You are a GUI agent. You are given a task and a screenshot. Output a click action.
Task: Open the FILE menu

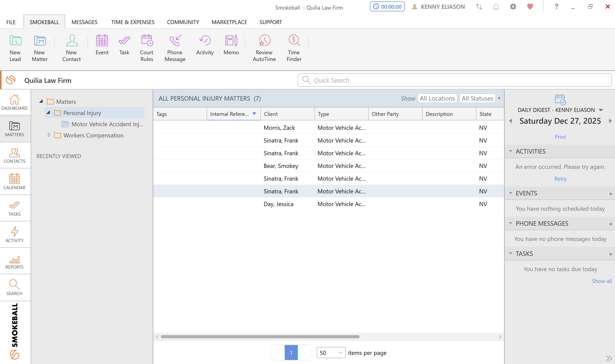[11, 22]
